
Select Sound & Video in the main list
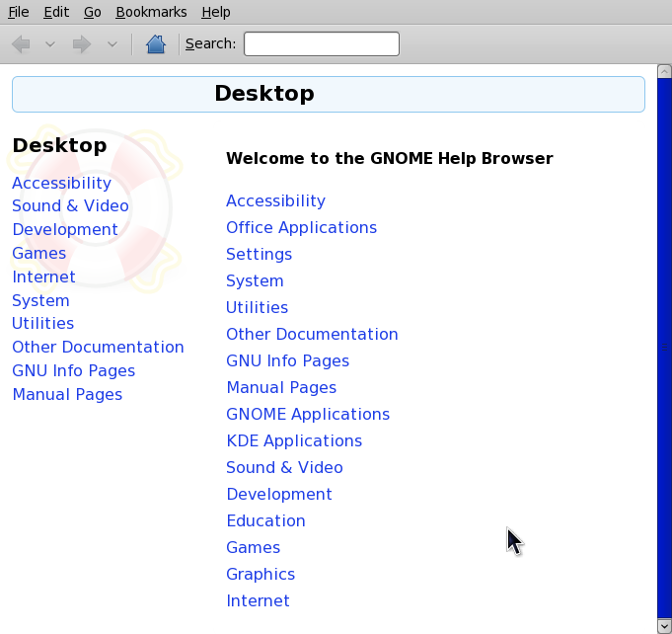pyautogui.click(x=284, y=467)
